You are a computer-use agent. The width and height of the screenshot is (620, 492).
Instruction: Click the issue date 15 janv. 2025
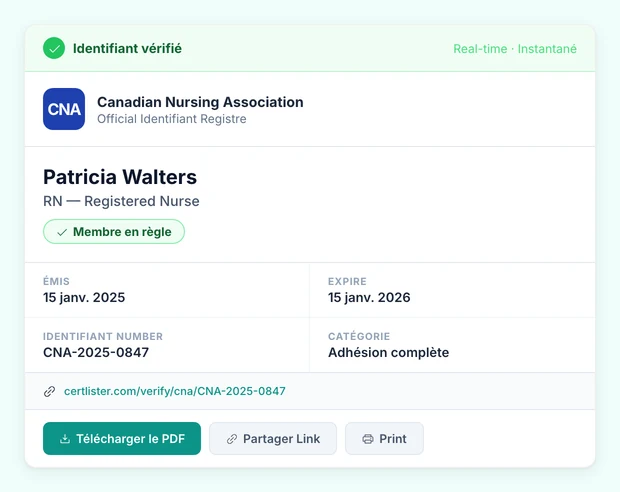pyautogui.click(x=84, y=297)
